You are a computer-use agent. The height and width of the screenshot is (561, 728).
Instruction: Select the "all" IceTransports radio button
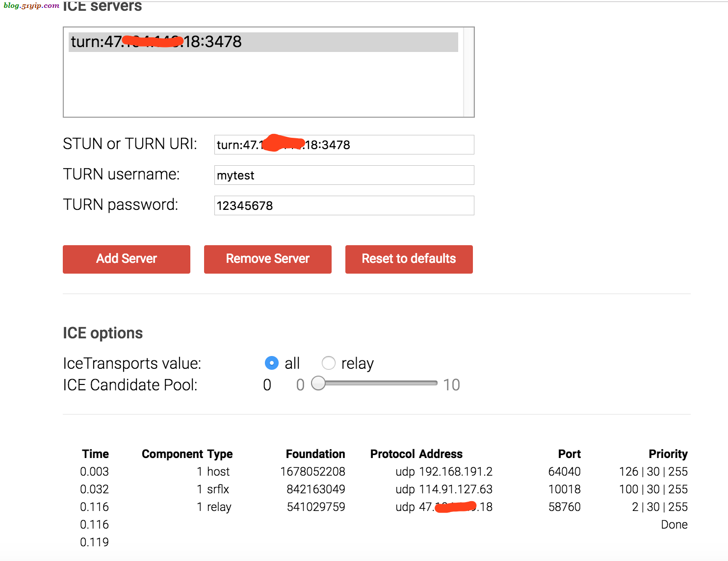tap(271, 363)
